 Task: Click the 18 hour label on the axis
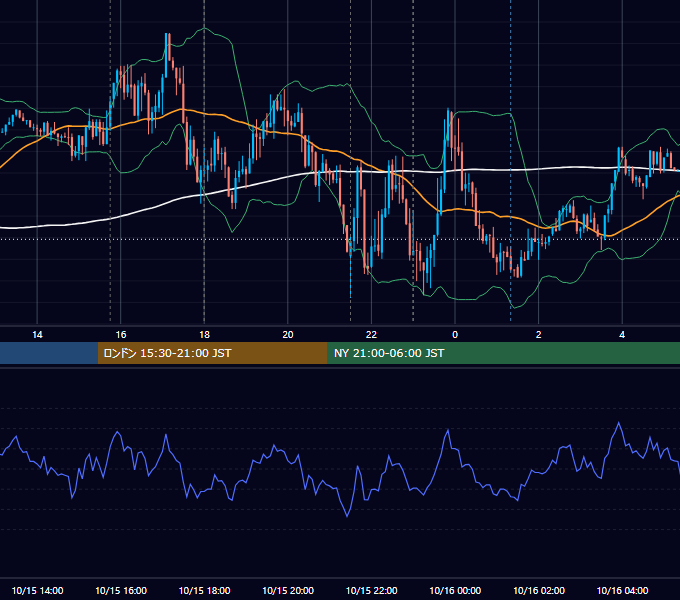pyautogui.click(x=204, y=335)
